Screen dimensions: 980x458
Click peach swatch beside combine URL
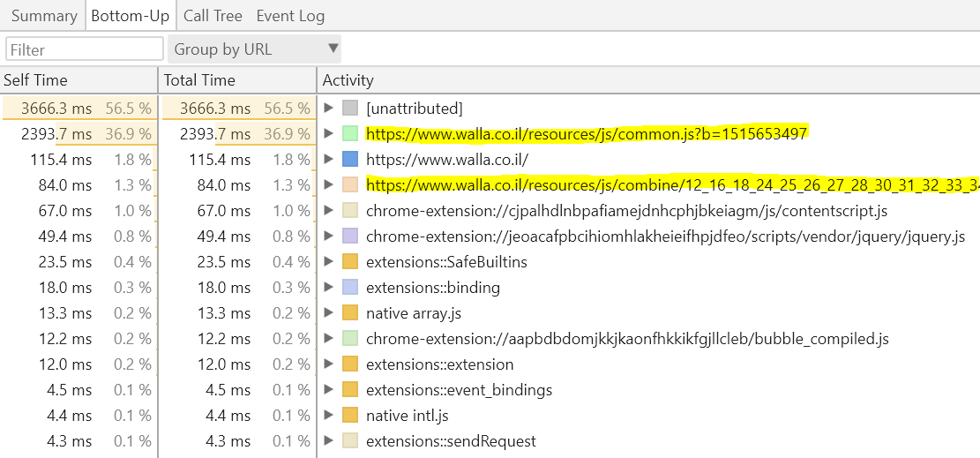pyautogui.click(x=350, y=185)
